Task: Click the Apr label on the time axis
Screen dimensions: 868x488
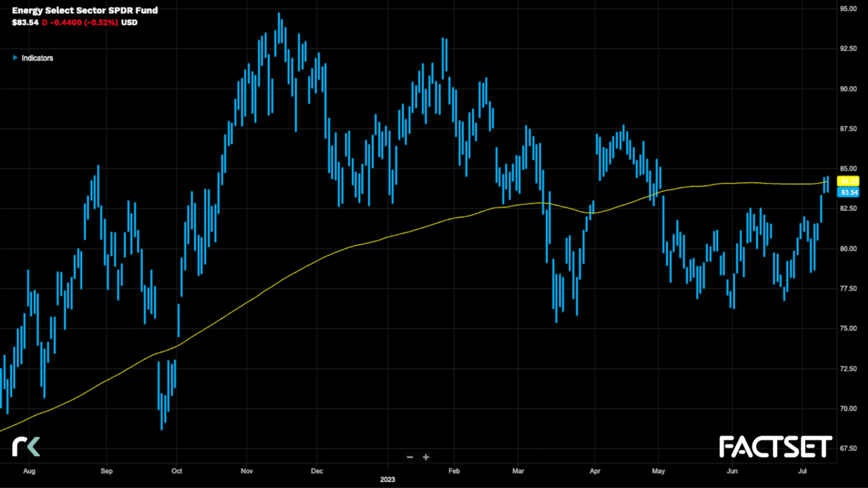Action: [x=595, y=470]
